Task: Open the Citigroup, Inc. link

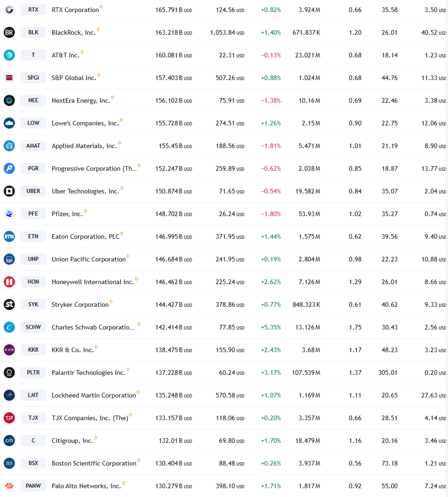Action: coord(73,441)
